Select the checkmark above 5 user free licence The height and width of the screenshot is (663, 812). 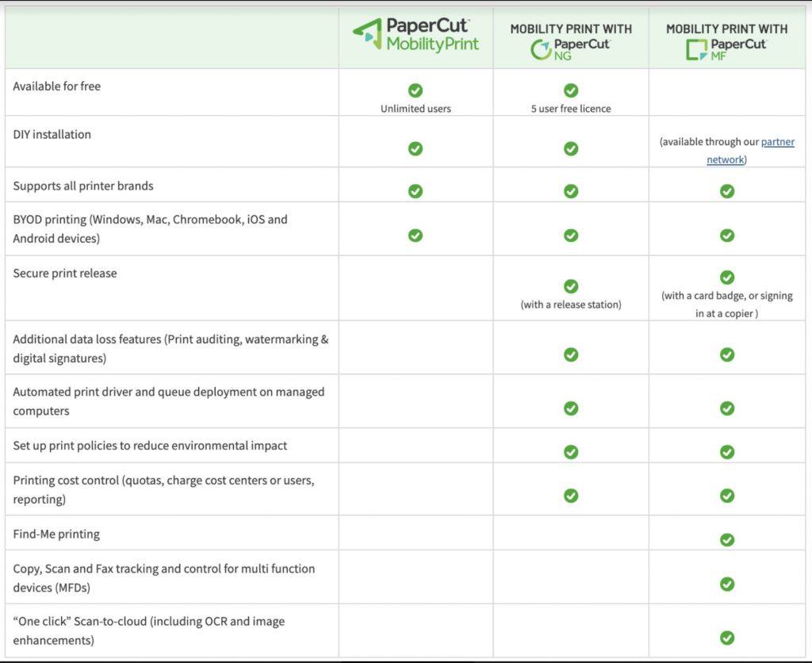click(571, 90)
